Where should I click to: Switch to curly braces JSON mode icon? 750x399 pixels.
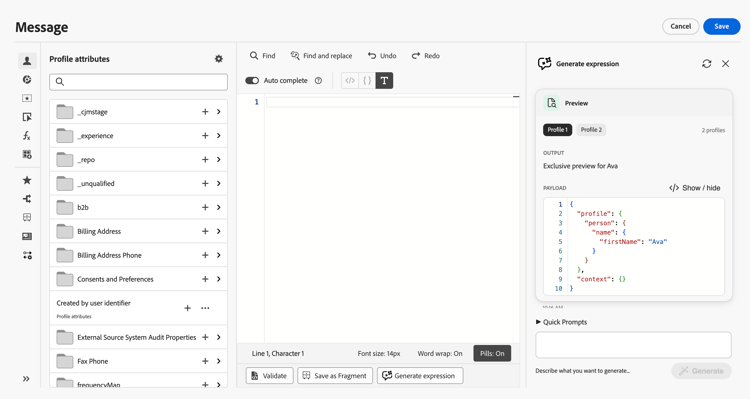coord(367,80)
